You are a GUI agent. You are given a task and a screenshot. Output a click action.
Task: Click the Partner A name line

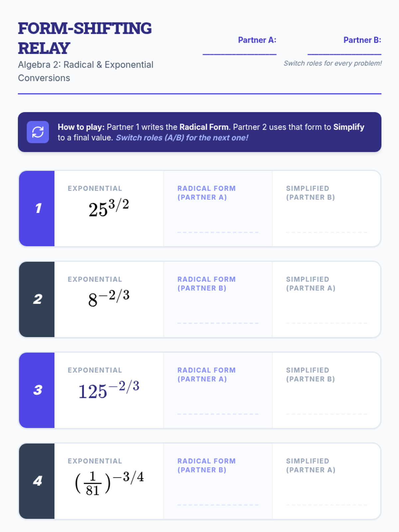(x=239, y=54)
